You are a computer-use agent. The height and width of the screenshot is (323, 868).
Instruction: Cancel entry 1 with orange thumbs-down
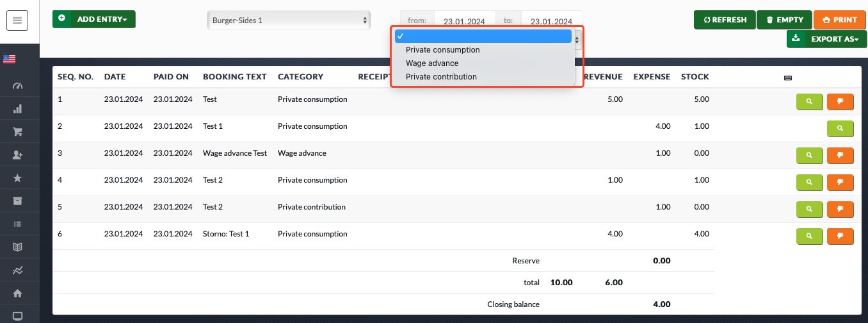[840, 101]
